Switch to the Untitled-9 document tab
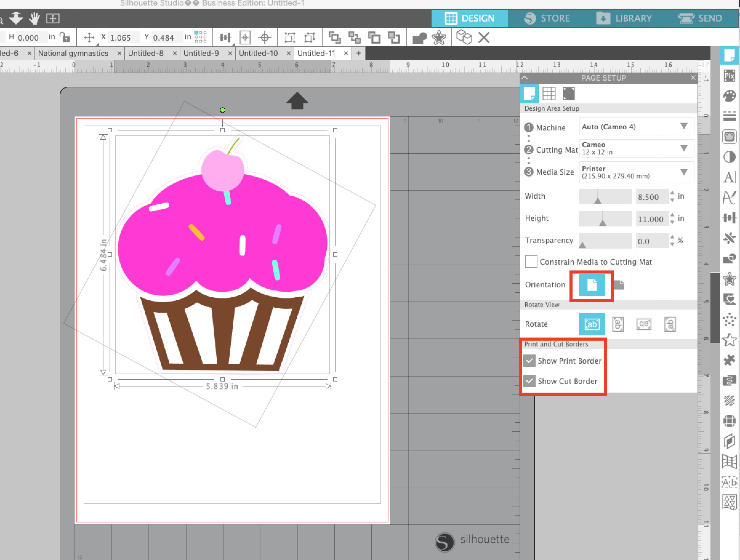 pos(202,53)
